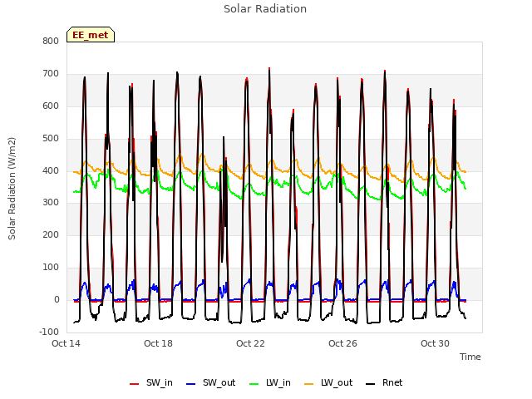The image size is (532, 399).
Task: Click the green LW_in legend swatch
Action: [254, 384]
